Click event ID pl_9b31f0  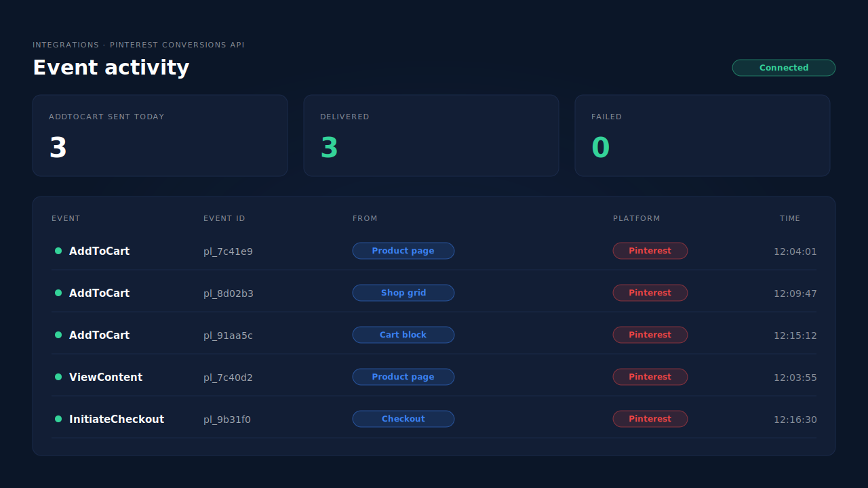point(227,420)
